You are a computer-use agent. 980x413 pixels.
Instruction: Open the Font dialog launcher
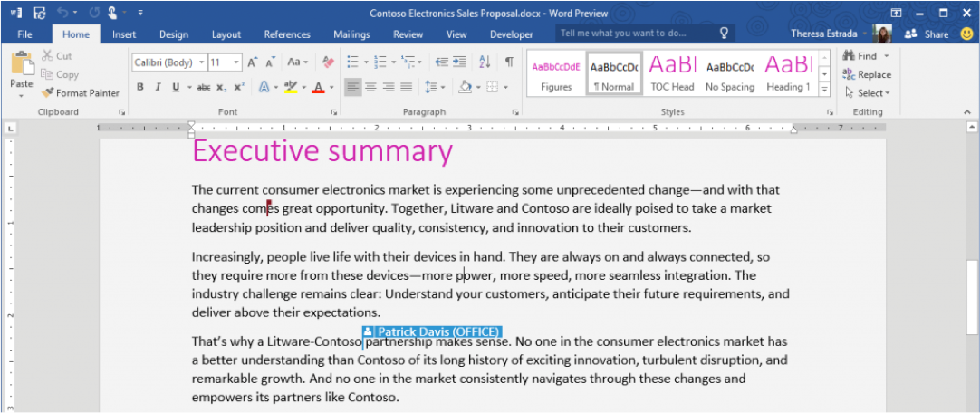pos(333,112)
